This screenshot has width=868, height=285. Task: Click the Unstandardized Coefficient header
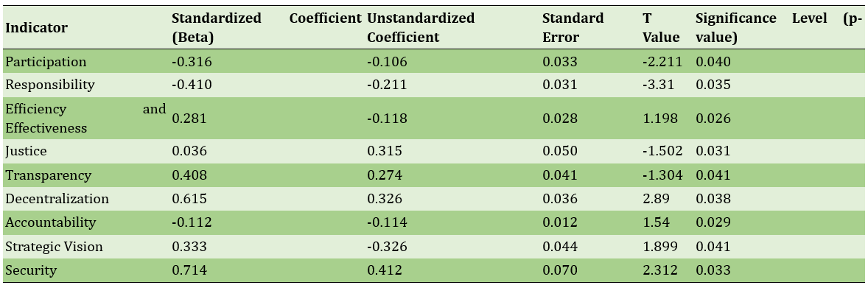pyautogui.click(x=421, y=28)
